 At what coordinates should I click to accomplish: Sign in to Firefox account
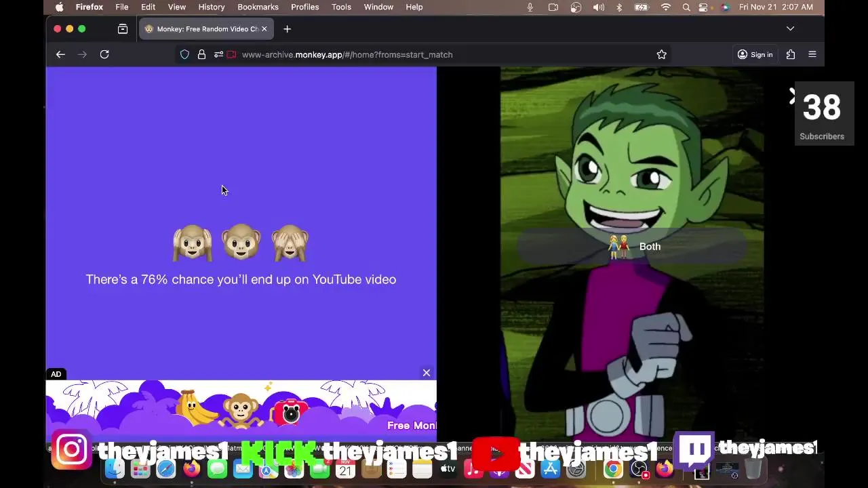[x=755, y=54]
